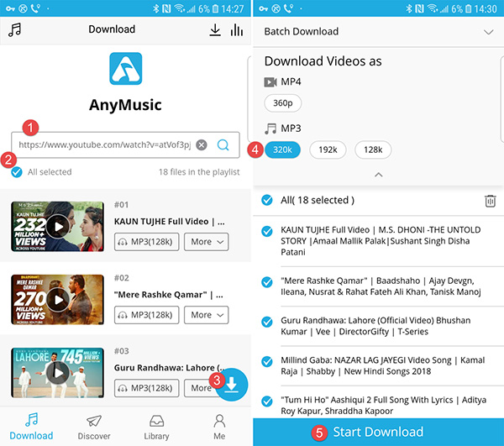Open the equalizer bars icon in header

click(237, 30)
